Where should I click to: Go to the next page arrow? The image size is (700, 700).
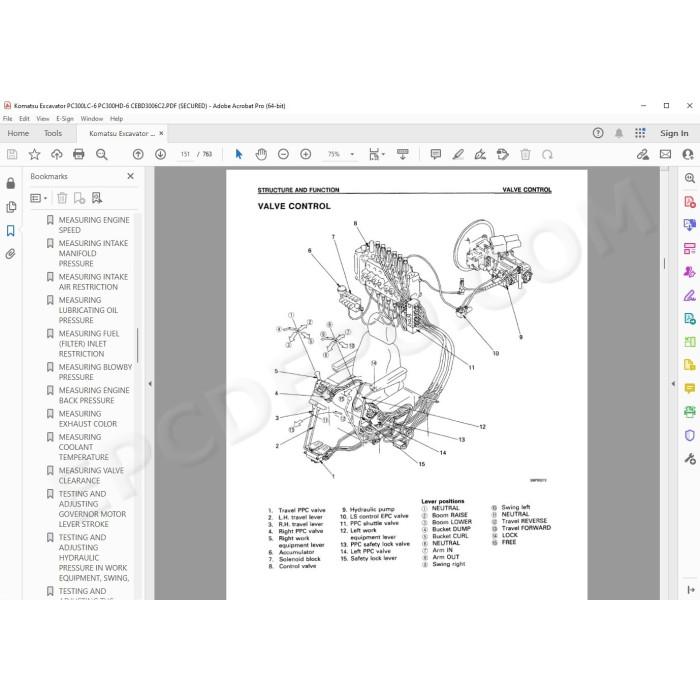tap(160, 154)
